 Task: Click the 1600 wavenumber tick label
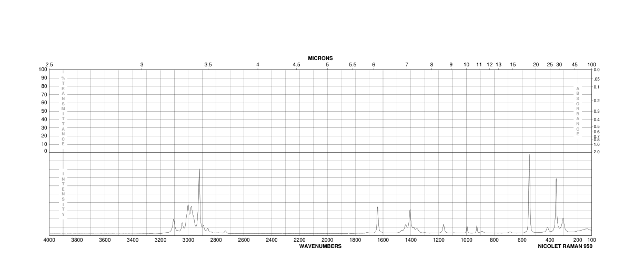[383, 241]
